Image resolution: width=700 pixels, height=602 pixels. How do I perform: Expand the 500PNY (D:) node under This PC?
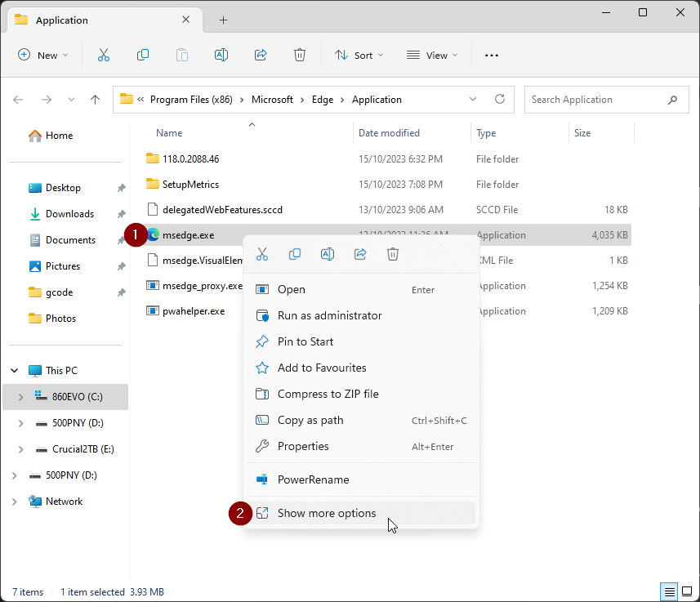[20, 423]
